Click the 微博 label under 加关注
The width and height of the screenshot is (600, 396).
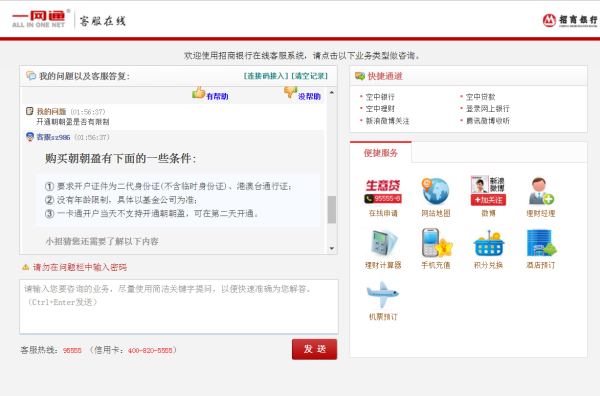[x=488, y=213]
